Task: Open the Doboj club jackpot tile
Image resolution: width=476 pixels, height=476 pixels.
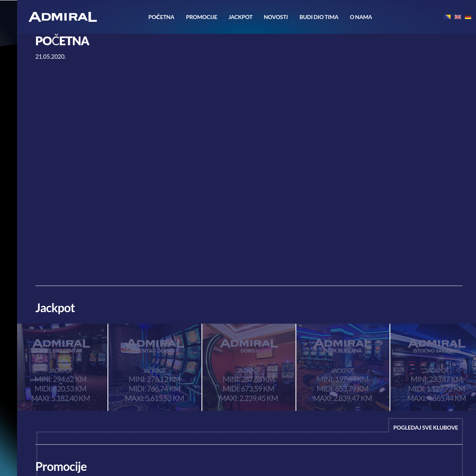Action: pos(249,367)
